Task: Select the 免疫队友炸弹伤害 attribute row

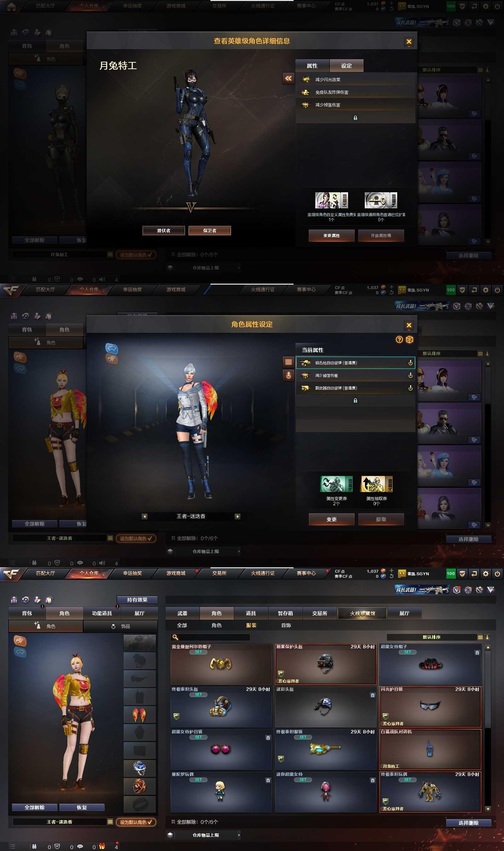Action: pyautogui.click(x=355, y=92)
